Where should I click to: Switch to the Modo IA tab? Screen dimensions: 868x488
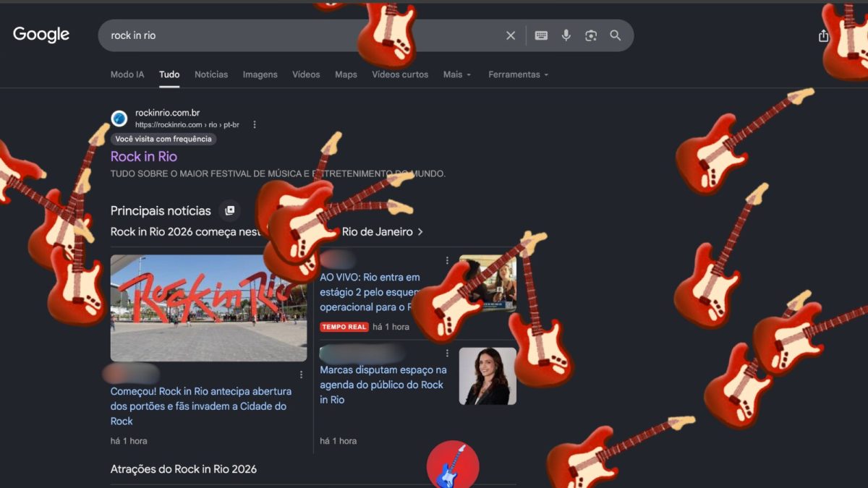click(127, 74)
